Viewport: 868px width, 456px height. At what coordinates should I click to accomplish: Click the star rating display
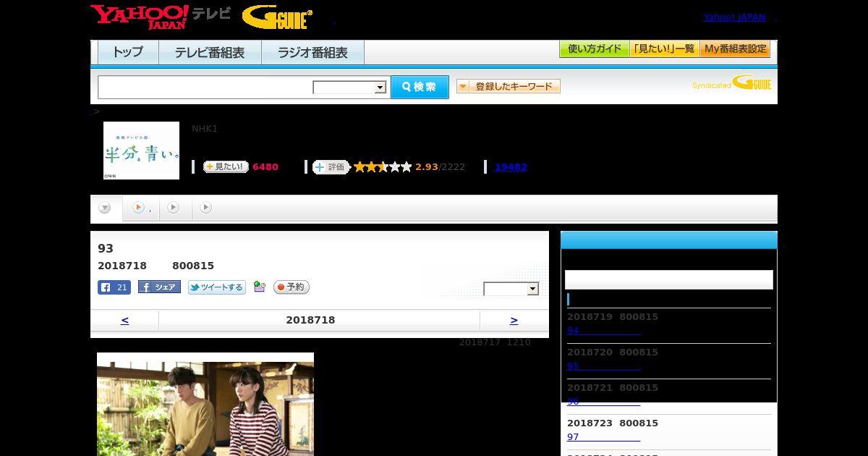click(x=383, y=167)
